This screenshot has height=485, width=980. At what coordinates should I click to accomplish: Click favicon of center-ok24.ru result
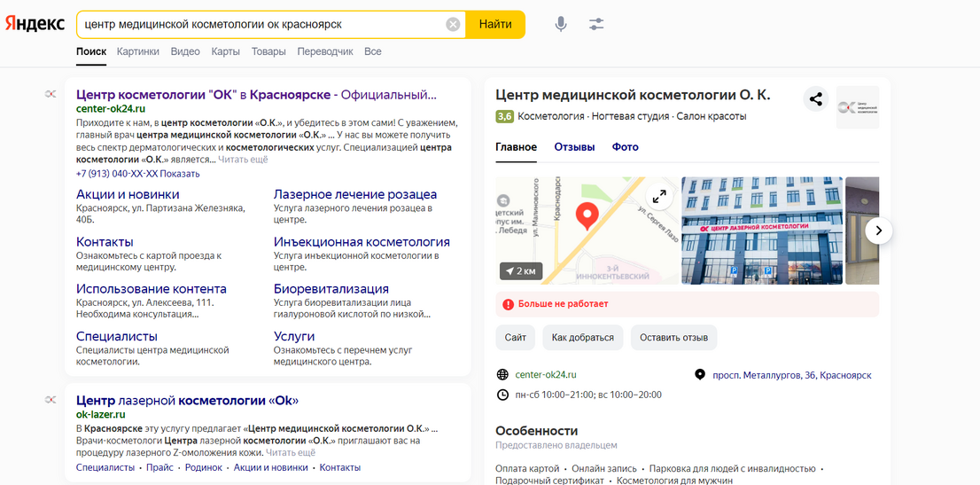(x=51, y=94)
